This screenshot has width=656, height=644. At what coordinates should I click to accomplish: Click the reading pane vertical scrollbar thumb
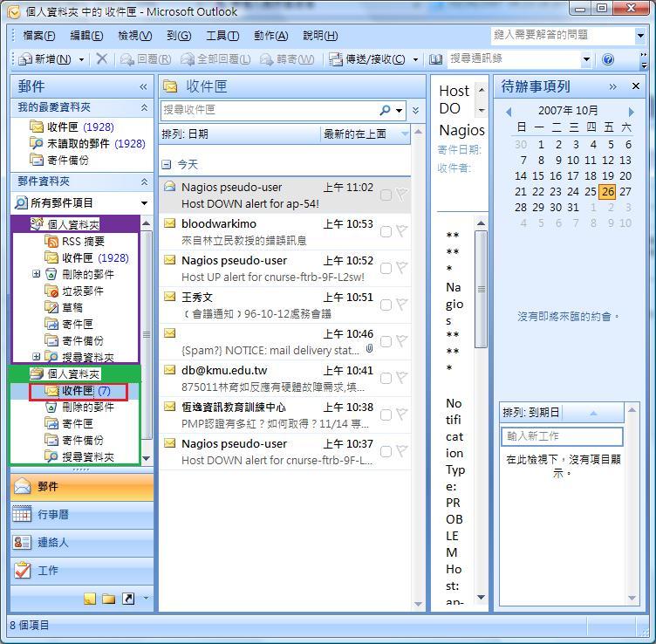click(482, 289)
